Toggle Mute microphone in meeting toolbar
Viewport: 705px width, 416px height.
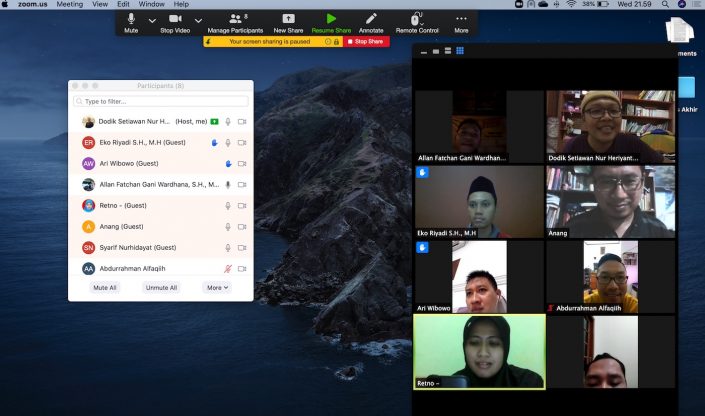(131, 19)
